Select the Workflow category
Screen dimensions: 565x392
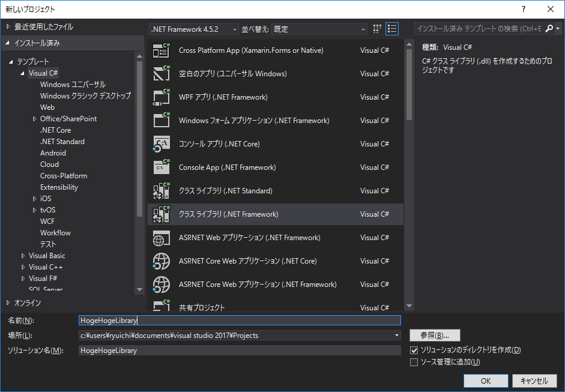pyautogui.click(x=55, y=233)
